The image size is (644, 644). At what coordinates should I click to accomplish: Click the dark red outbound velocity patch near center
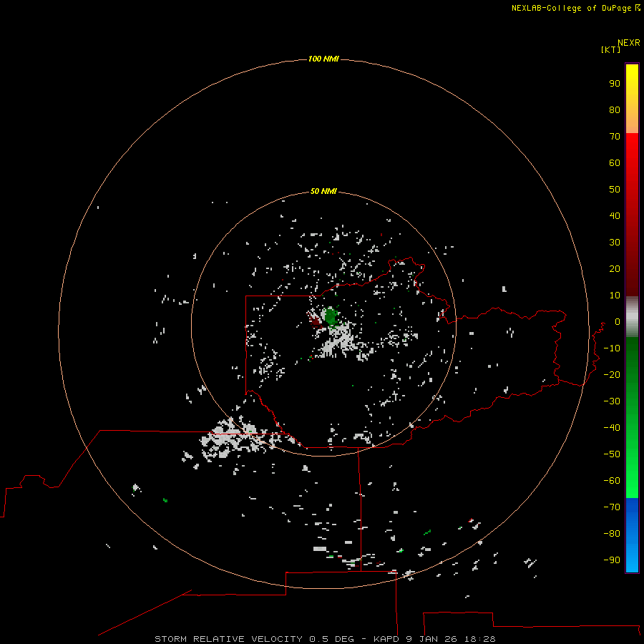[316, 320]
